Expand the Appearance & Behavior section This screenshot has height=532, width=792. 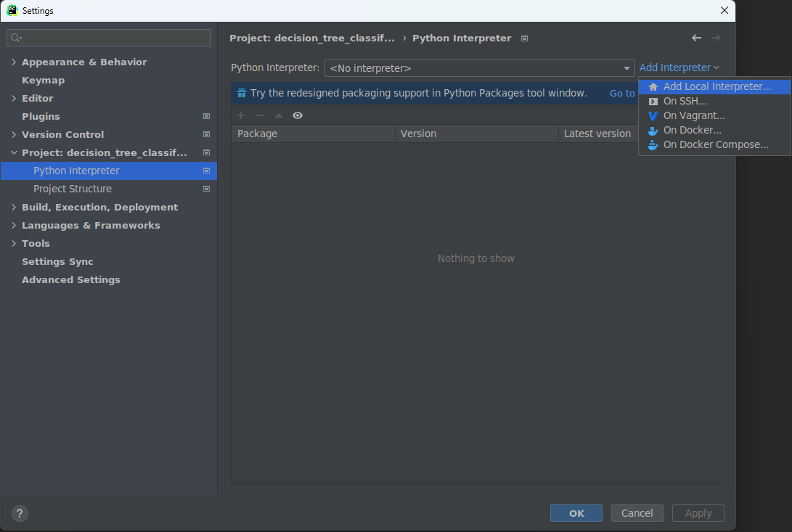point(13,62)
